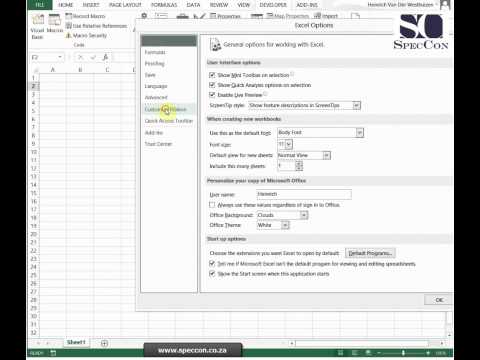The height and width of the screenshot is (360, 480).
Task: Switch to the FORMULAS ribbon tab
Action: point(164,5)
